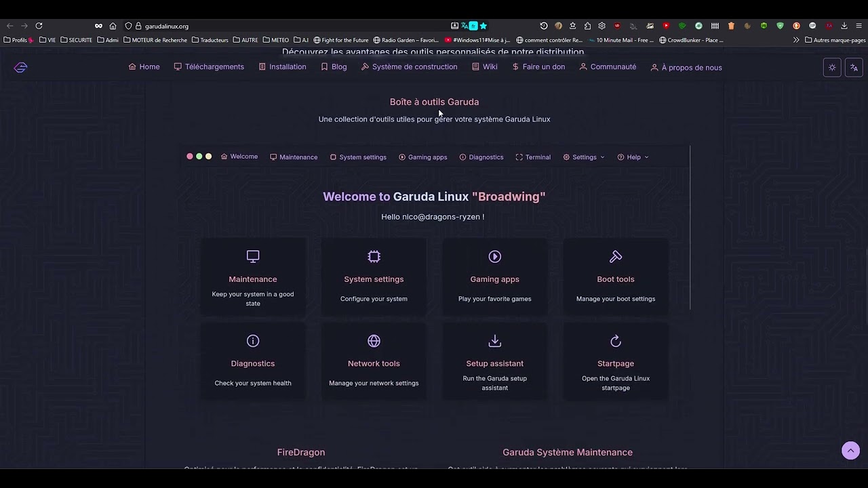Click the Boîte à outils Garuda heading
868x488 pixels.
[434, 102]
